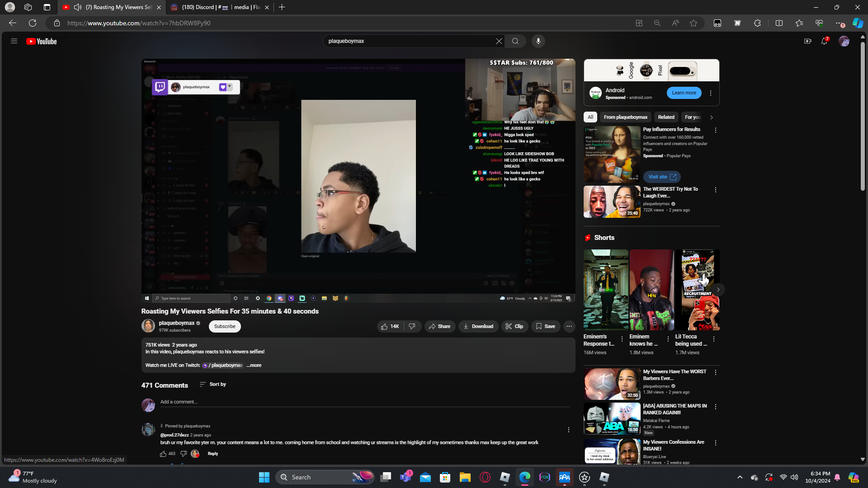Go back to previous page
This screenshot has height=488, width=868.
(13, 23)
